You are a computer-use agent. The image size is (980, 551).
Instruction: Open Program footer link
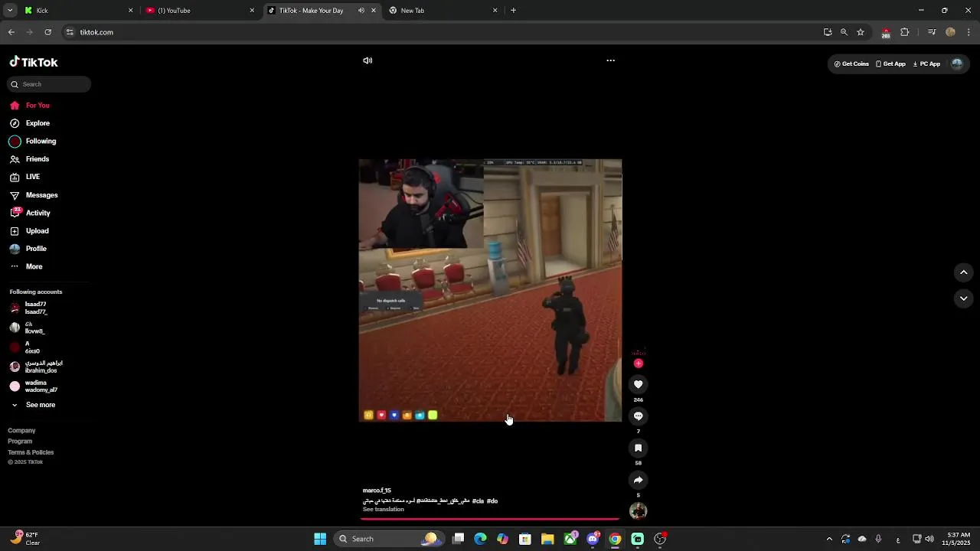click(x=20, y=442)
